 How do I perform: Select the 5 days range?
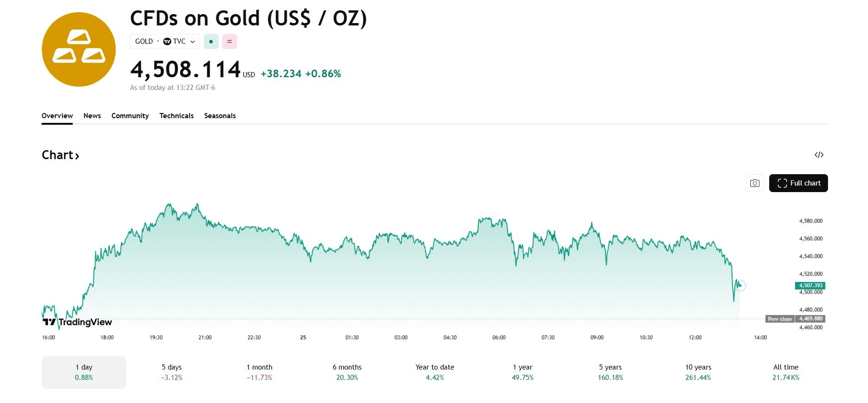(171, 372)
